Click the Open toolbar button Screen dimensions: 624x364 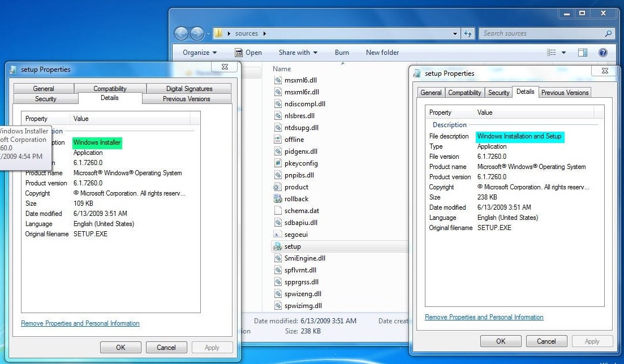point(248,53)
